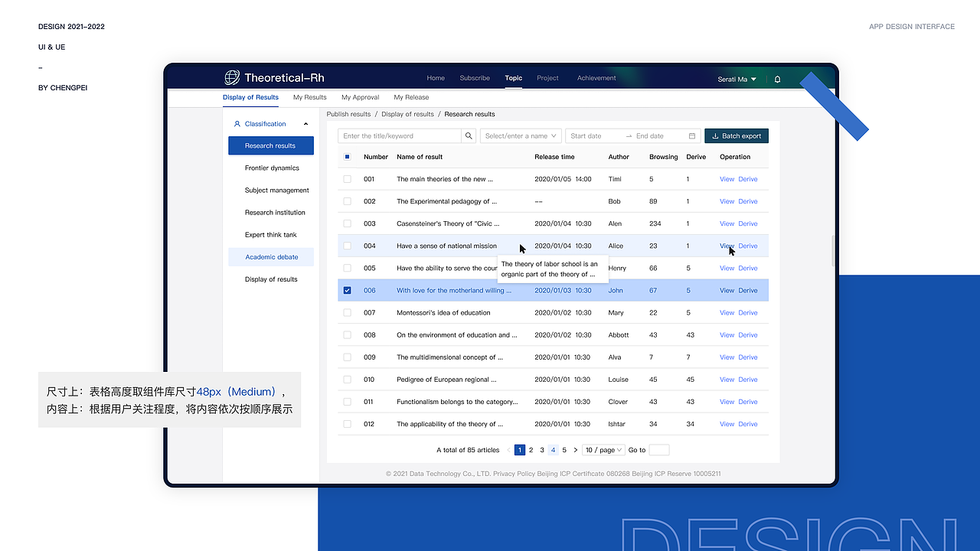
Task: Click View for row 004
Action: pos(727,246)
